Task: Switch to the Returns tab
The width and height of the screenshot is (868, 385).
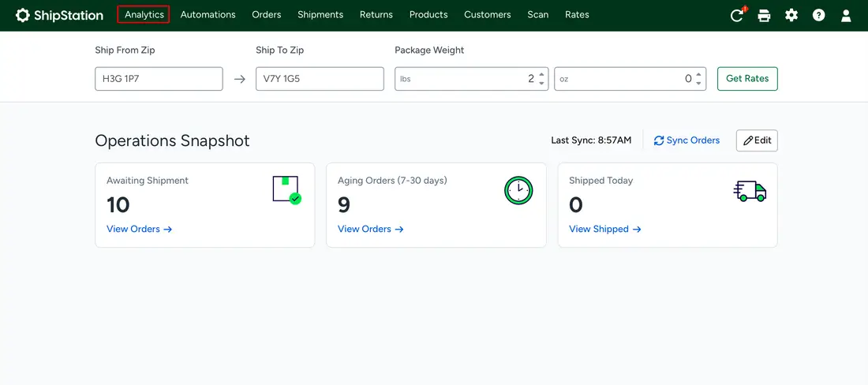Action: 376,14
